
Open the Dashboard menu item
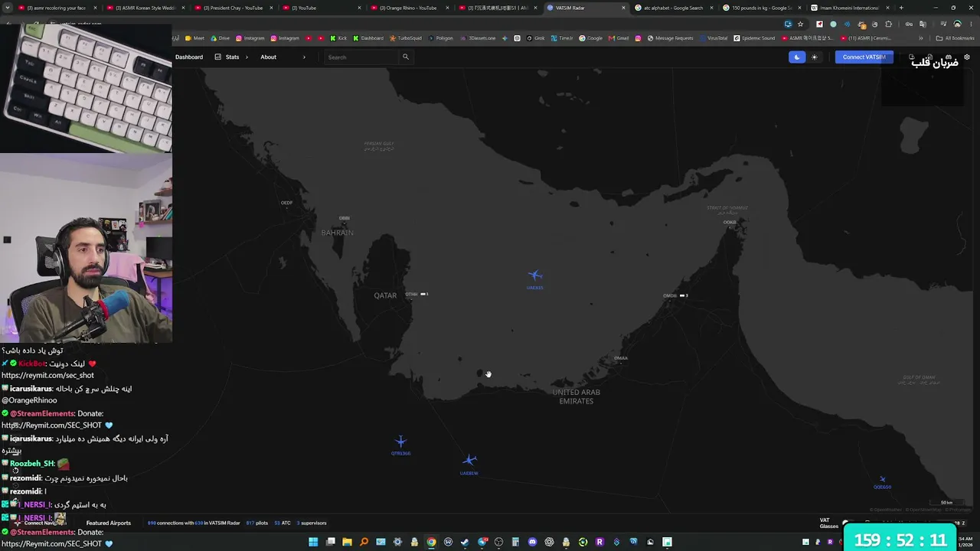pos(189,57)
